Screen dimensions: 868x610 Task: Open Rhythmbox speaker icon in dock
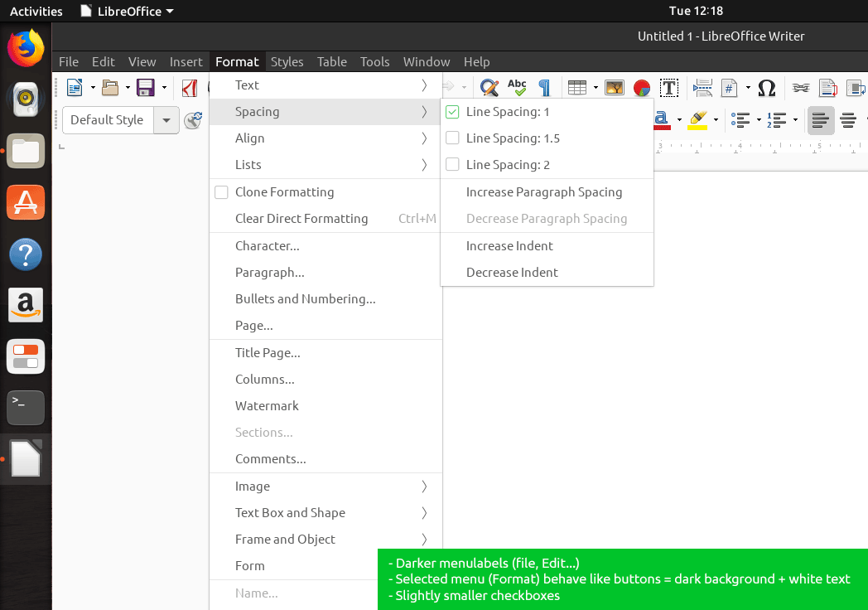pos(26,99)
